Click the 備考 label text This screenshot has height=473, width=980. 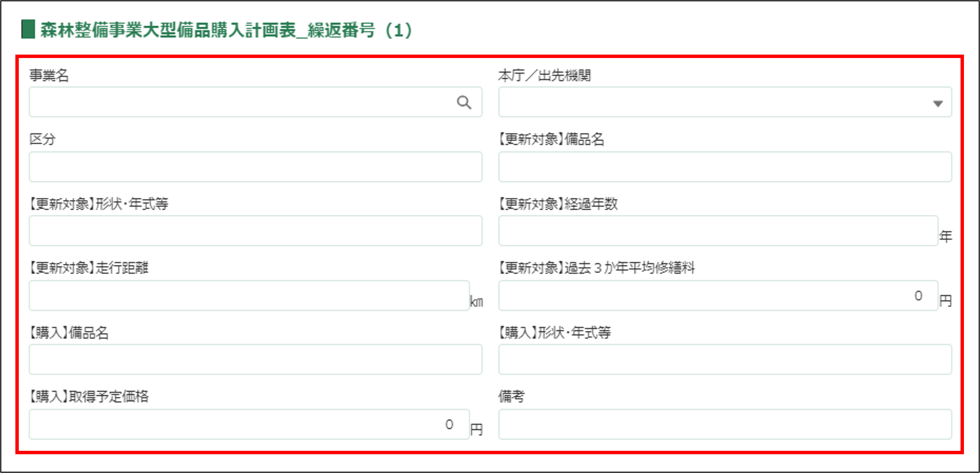pyautogui.click(x=511, y=396)
